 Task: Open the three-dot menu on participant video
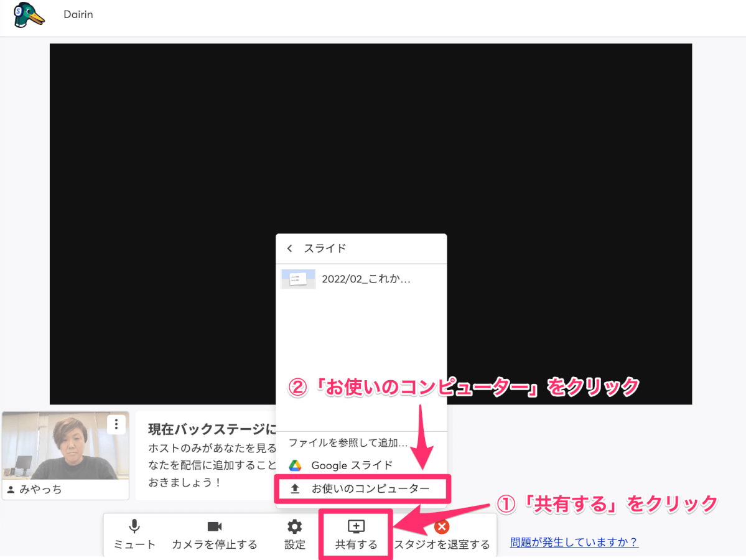point(116,424)
